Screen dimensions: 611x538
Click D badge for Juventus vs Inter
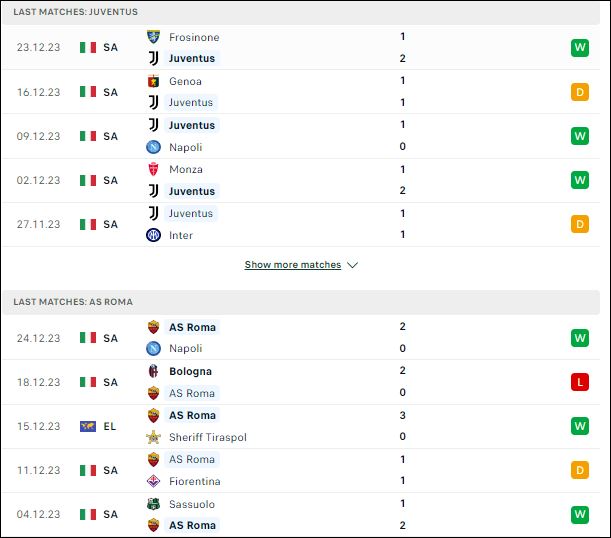click(x=580, y=224)
